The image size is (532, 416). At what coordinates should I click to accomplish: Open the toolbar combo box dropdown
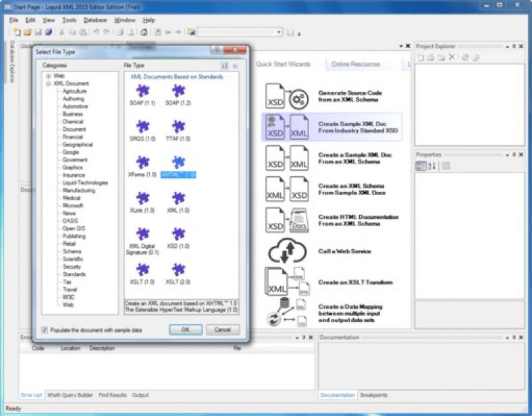coord(280,32)
